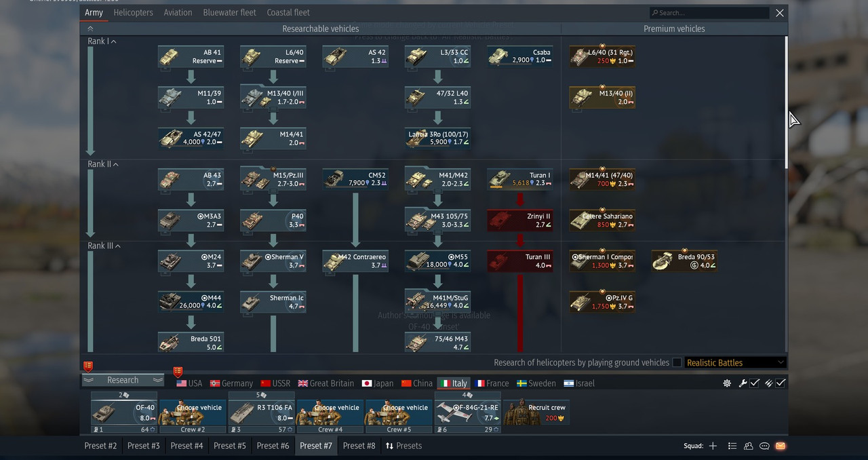Switch nation to Germany
Image resolution: width=868 pixels, height=460 pixels.
click(x=231, y=383)
